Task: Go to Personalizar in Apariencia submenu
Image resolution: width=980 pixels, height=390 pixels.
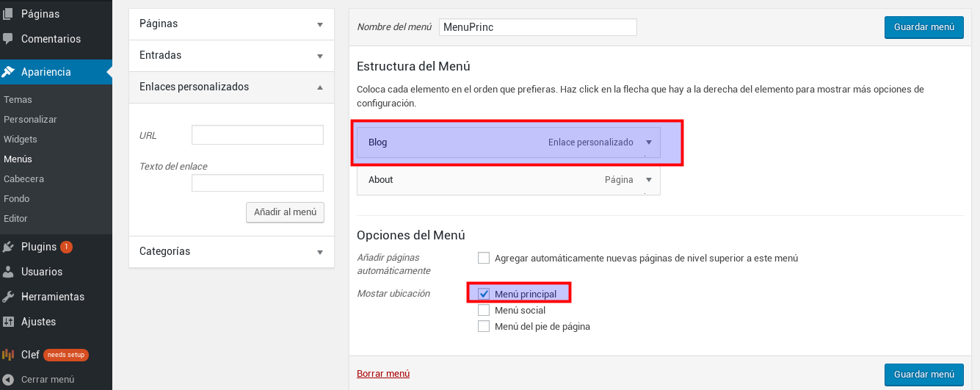Action: pyautogui.click(x=30, y=119)
